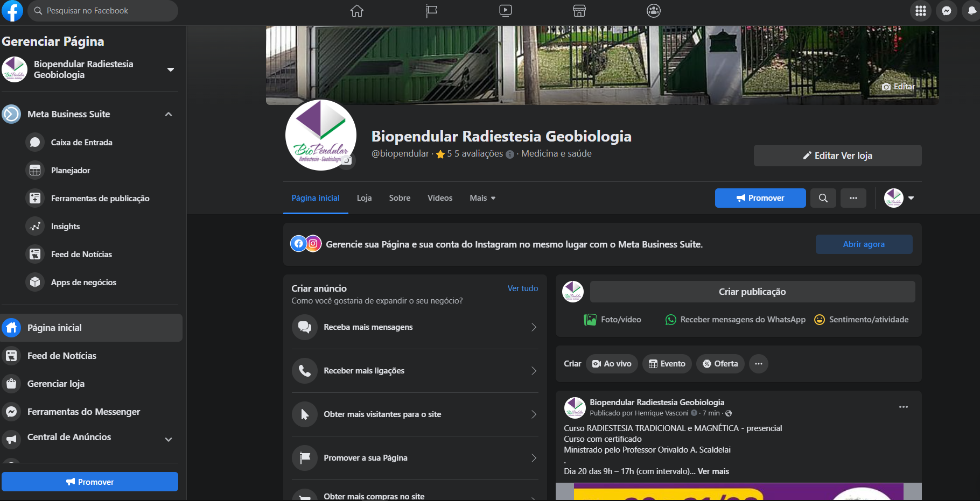Open the Messenger icon in top bar

[x=947, y=11]
